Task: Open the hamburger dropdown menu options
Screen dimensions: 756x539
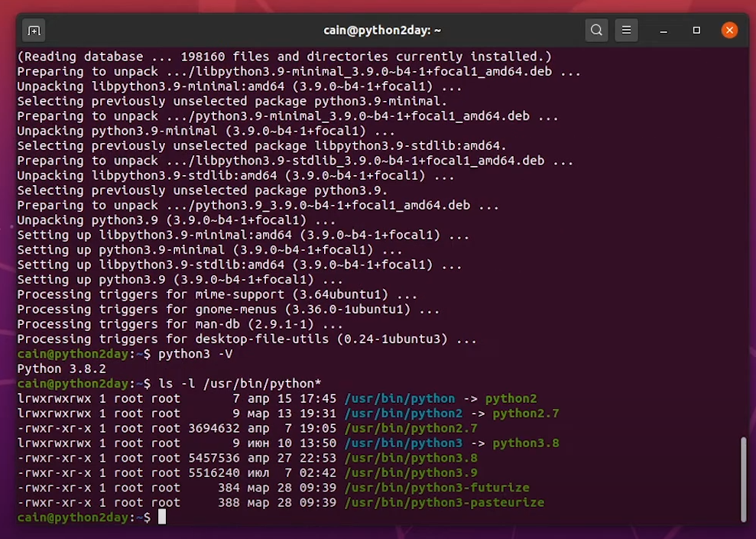Action: [626, 29]
